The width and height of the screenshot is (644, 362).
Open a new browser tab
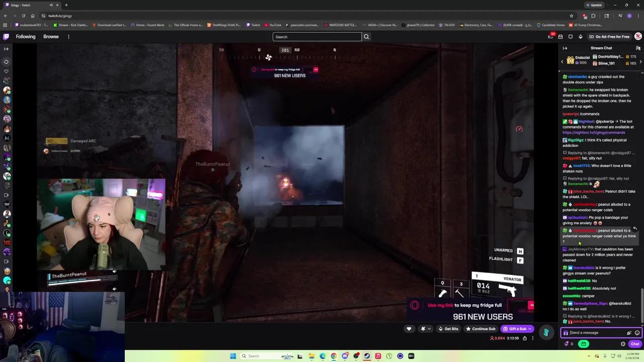click(x=66, y=5)
